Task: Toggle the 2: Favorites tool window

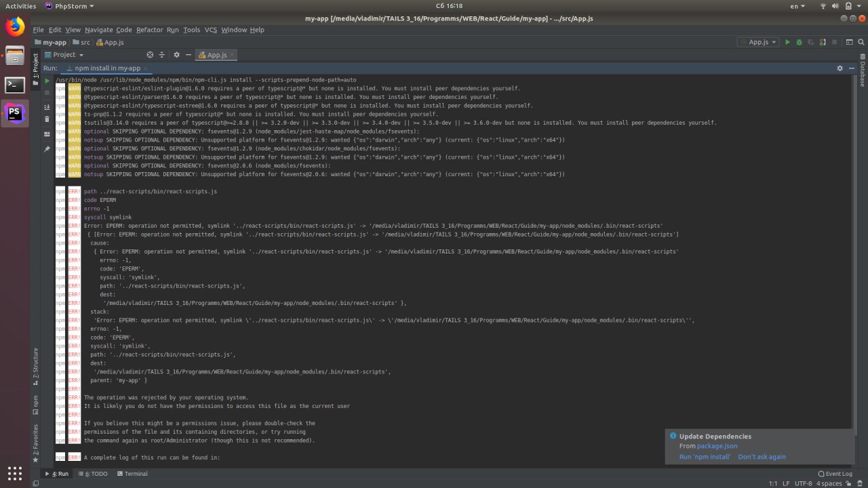Action: tap(36, 443)
